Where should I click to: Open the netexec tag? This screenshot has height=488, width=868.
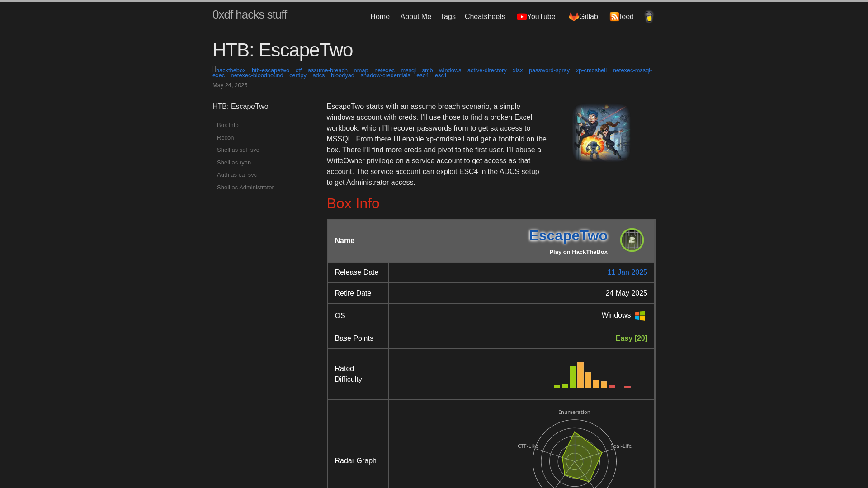click(384, 70)
